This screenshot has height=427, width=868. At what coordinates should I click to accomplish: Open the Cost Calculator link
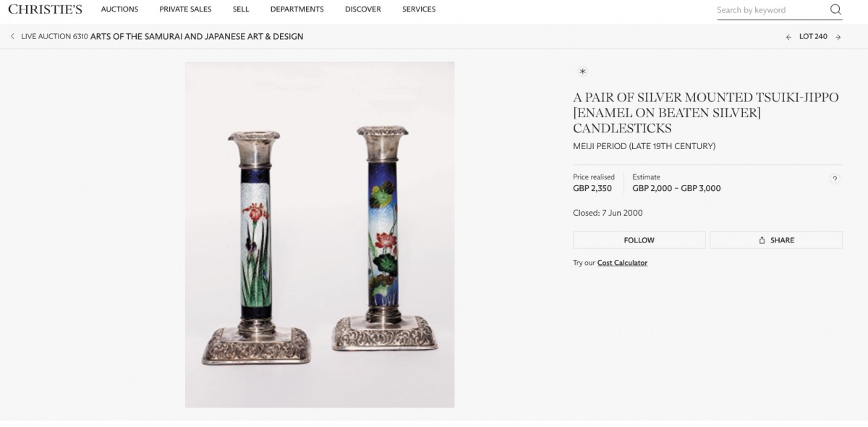point(622,263)
